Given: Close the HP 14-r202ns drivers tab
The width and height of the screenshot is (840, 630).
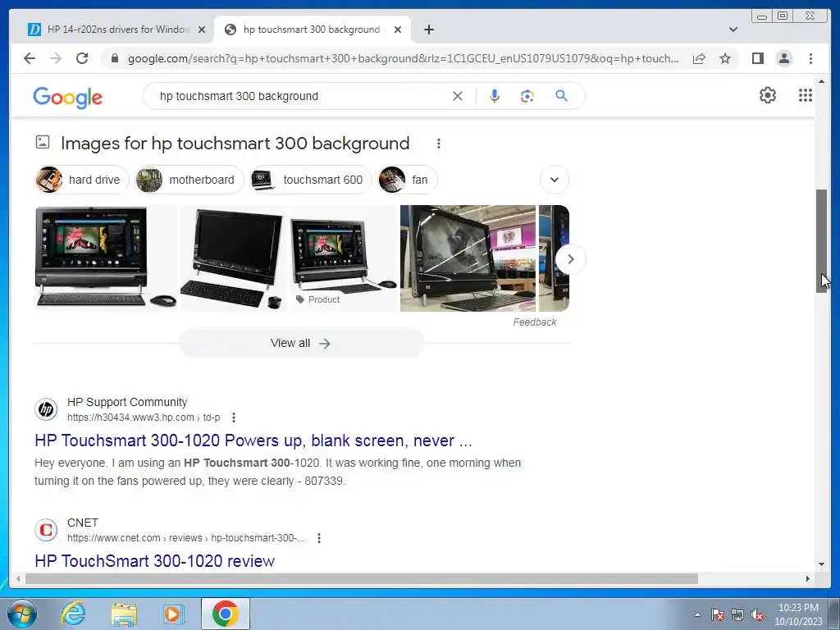Looking at the screenshot, I should [202, 30].
